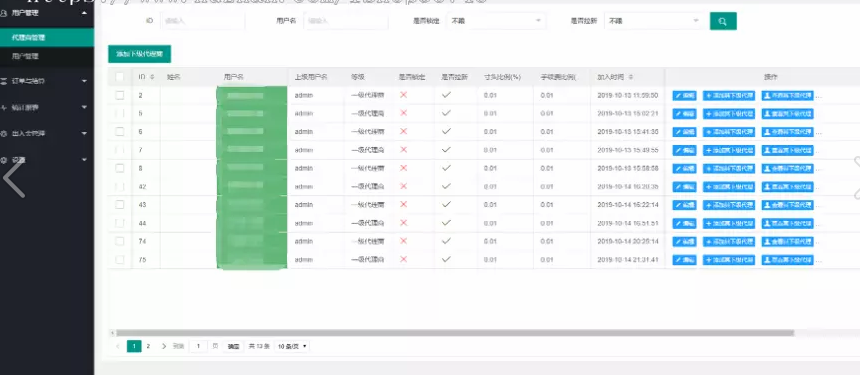The image size is (860, 375).
Task: Click the 确定 page jump button
Action: pos(234,346)
